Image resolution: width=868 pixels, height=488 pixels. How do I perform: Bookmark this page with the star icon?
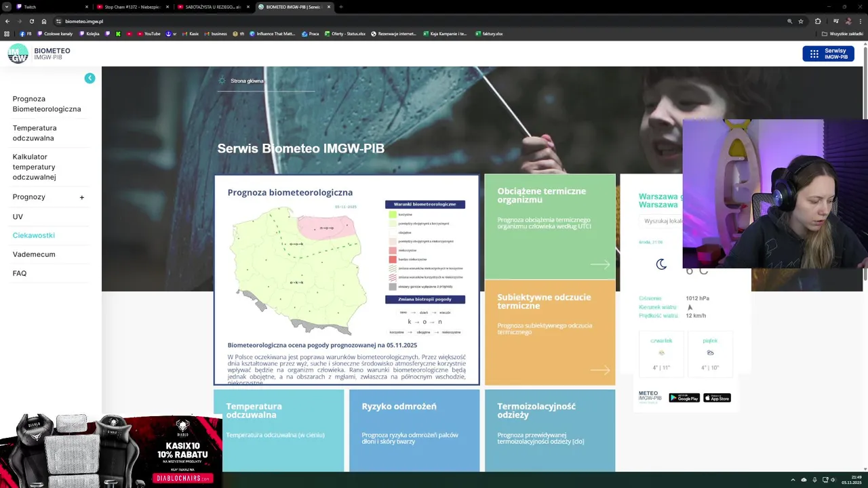[801, 21]
